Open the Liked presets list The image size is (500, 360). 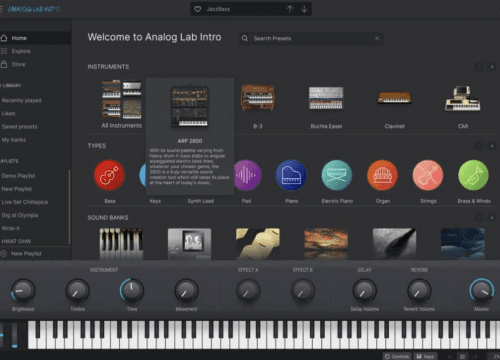pyautogui.click(x=8, y=113)
